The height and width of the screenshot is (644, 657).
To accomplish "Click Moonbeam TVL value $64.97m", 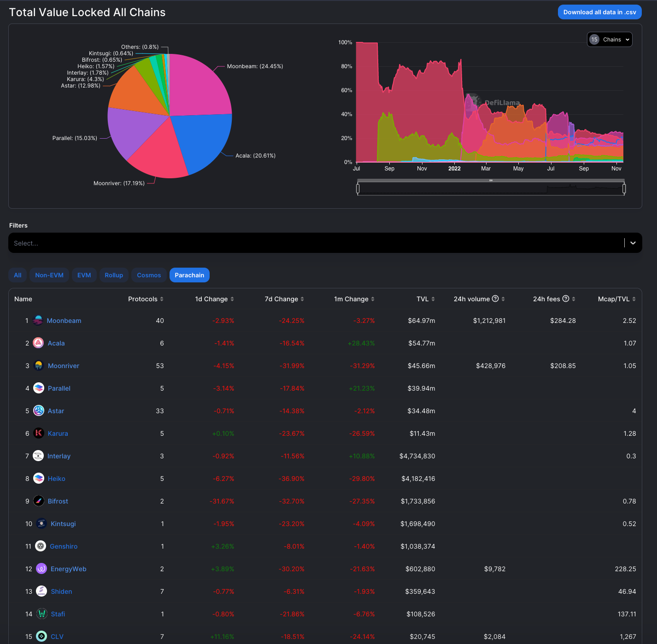I will click(421, 321).
